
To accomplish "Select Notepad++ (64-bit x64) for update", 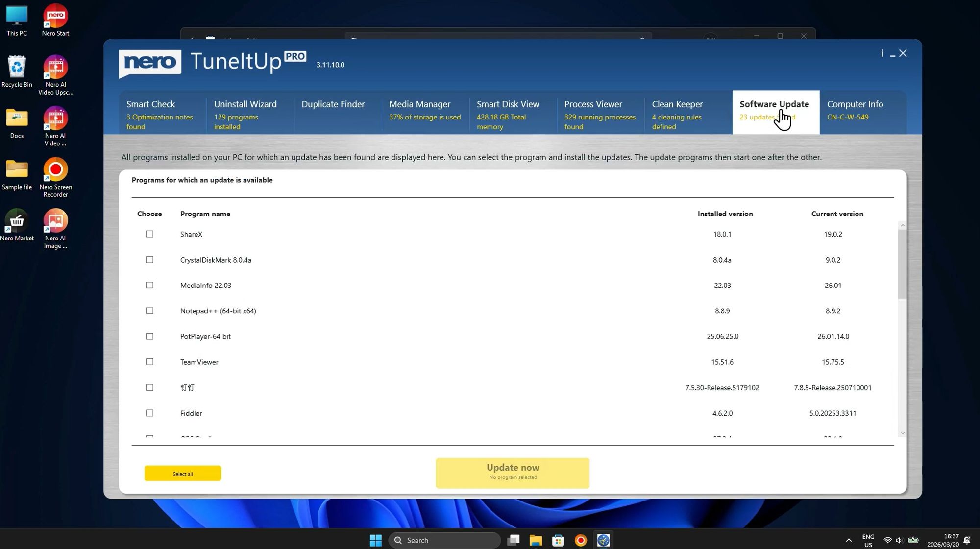I will point(149,310).
